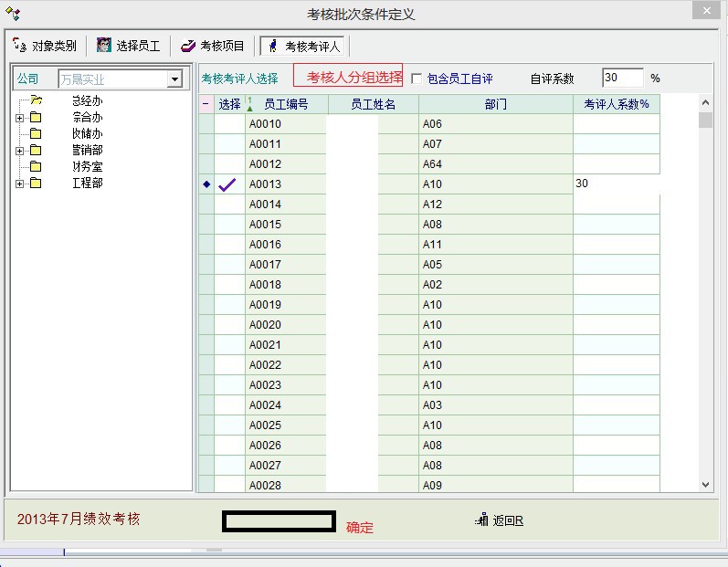Click the 财务室 folder icon

click(36, 166)
